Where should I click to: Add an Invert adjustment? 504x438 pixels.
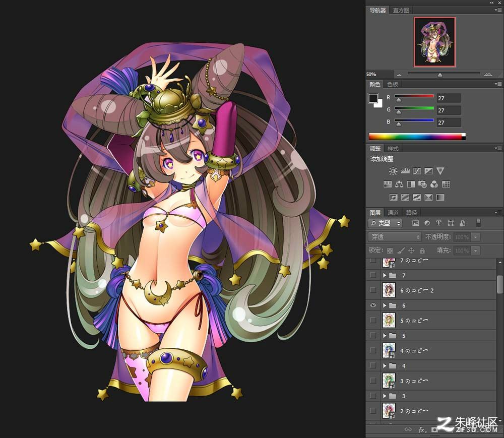pyautogui.click(x=394, y=197)
